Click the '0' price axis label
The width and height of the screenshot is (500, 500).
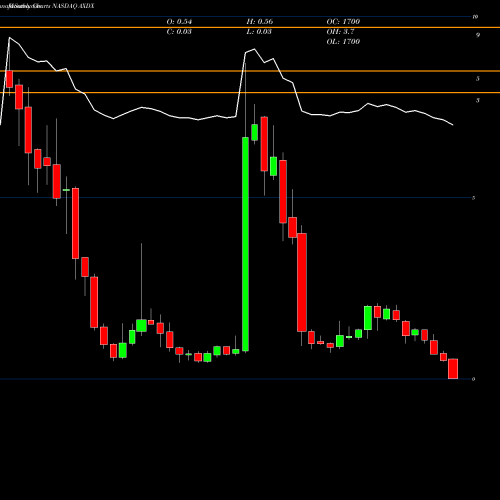pyautogui.click(x=474, y=379)
